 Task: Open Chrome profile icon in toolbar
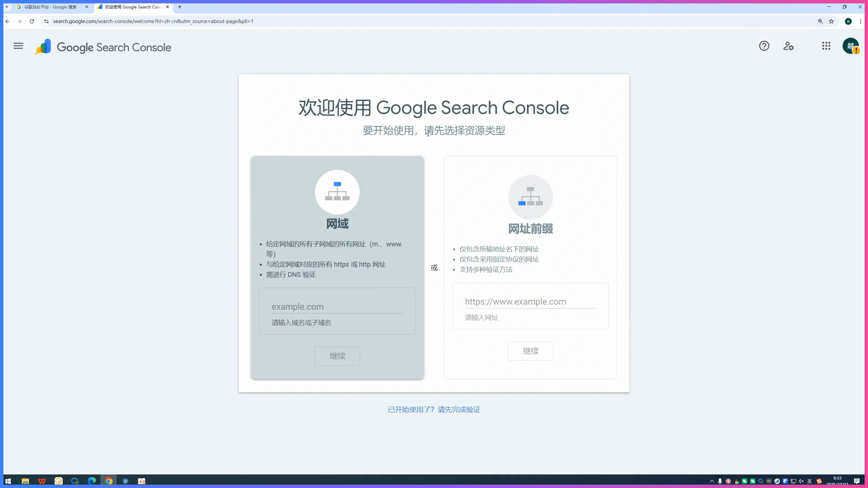[848, 21]
